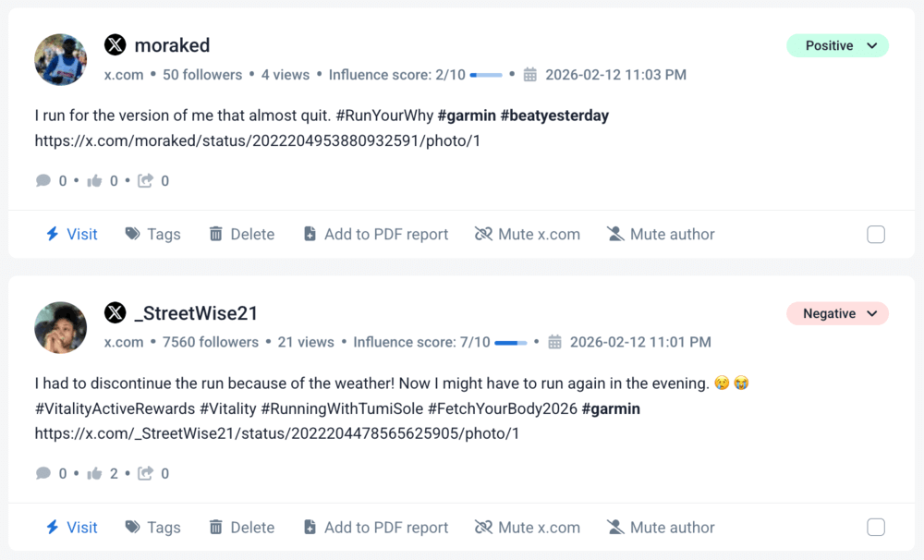Click the X platform icon beside moraked
The width and height of the screenshot is (924, 560).
point(115,44)
